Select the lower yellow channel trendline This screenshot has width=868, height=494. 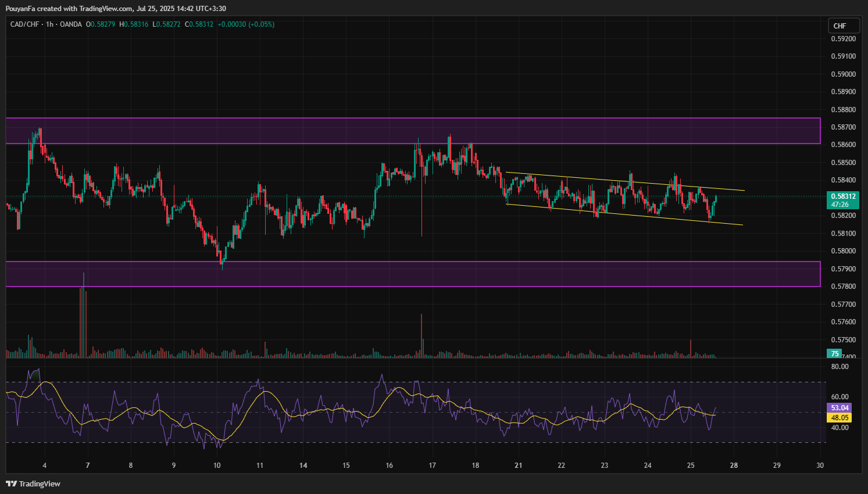(x=625, y=214)
